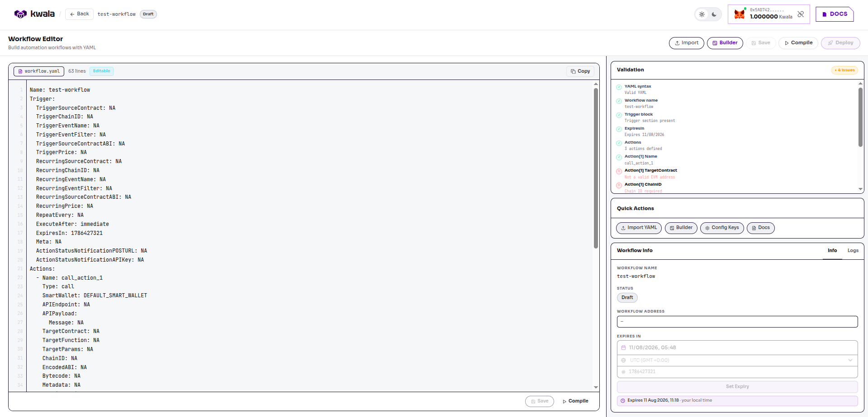The image size is (868, 417).
Task: Click the Draft status pill in Workflow Info
Action: [627, 298]
